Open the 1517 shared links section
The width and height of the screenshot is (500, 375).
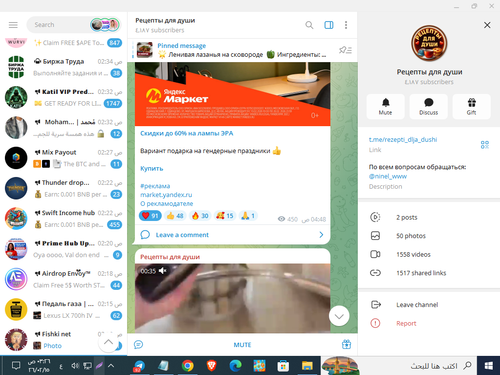pos(429,273)
